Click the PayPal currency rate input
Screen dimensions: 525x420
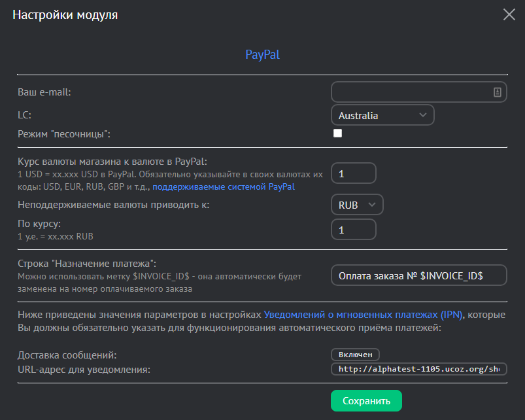pos(354,173)
